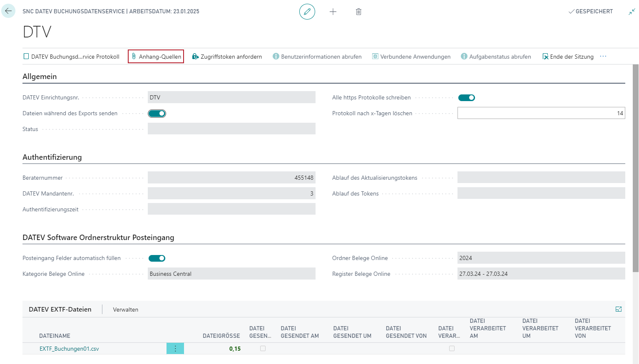The width and height of the screenshot is (639, 364).
Task: Open the EXTF_Buchungen01.csv file link
Action: click(x=69, y=349)
